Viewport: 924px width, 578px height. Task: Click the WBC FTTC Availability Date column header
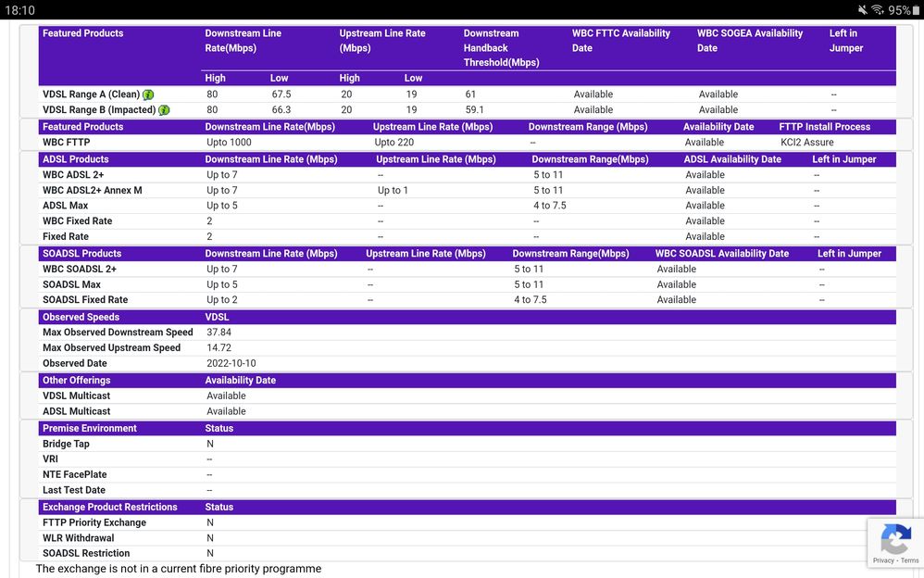coord(620,41)
